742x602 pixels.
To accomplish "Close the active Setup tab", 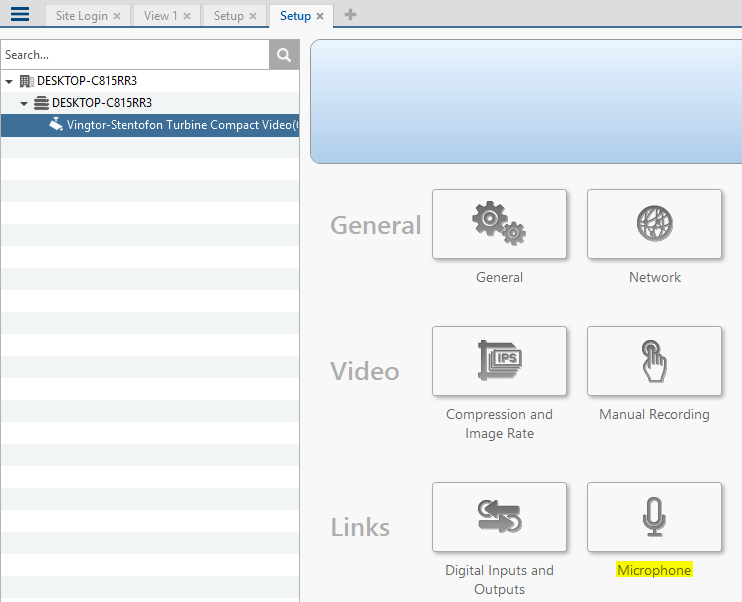I will (320, 16).
